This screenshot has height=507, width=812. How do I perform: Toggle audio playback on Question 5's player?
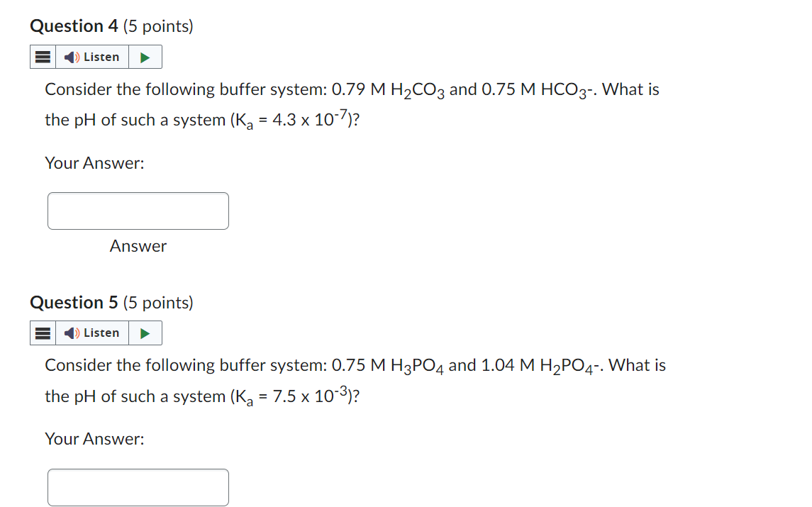(x=145, y=333)
